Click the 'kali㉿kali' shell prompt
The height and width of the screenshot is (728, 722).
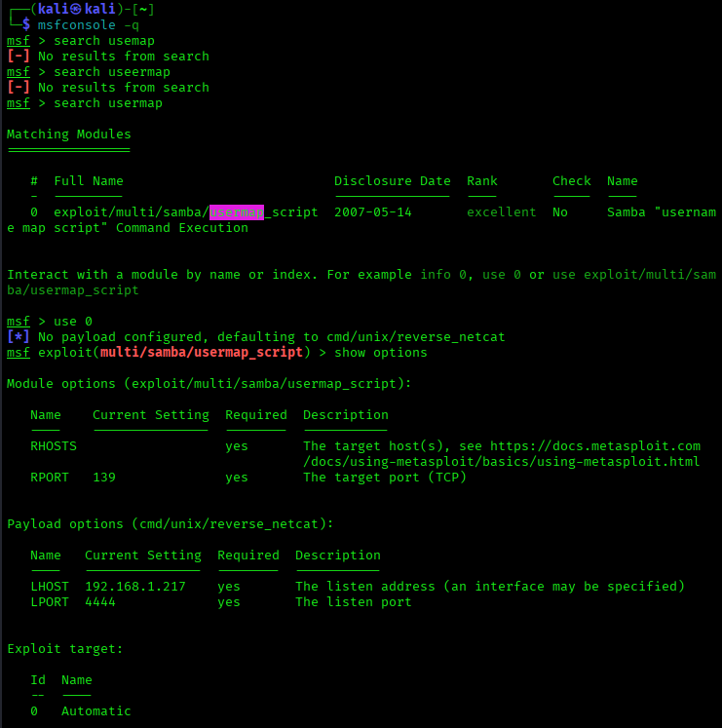click(x=77, y=9)
